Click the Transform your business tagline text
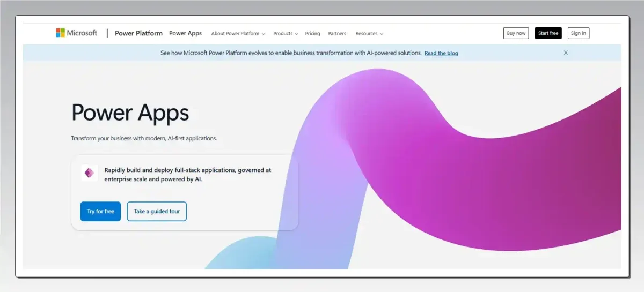644x292 pixels. pyautogui.click(x=144, y=138)
